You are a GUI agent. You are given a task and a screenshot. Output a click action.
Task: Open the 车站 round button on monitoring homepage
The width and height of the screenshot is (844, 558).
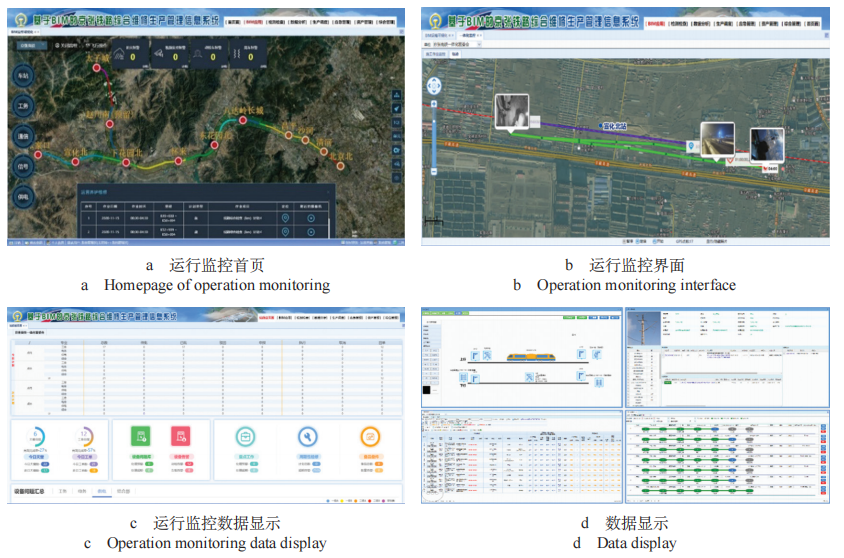point(23,76)
